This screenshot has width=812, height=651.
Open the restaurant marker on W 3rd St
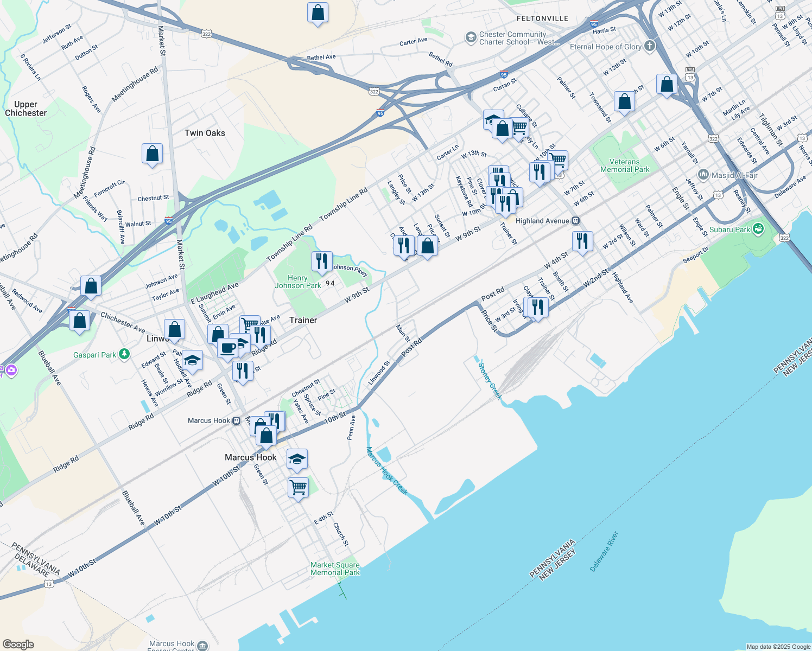537,308
